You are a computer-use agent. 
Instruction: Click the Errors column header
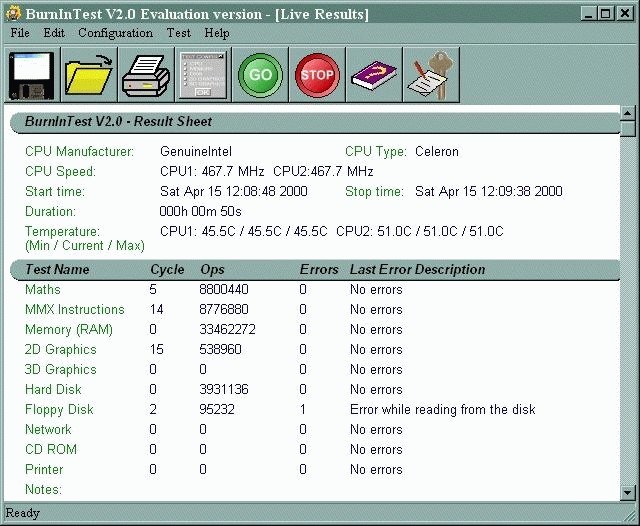pos(319,269)
